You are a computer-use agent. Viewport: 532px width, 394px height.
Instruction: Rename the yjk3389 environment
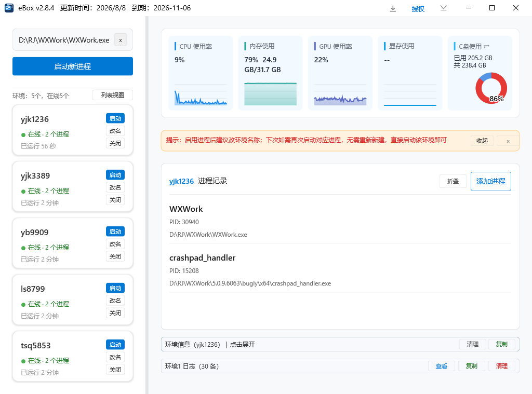pyautogui.click(x=115, y=187)
